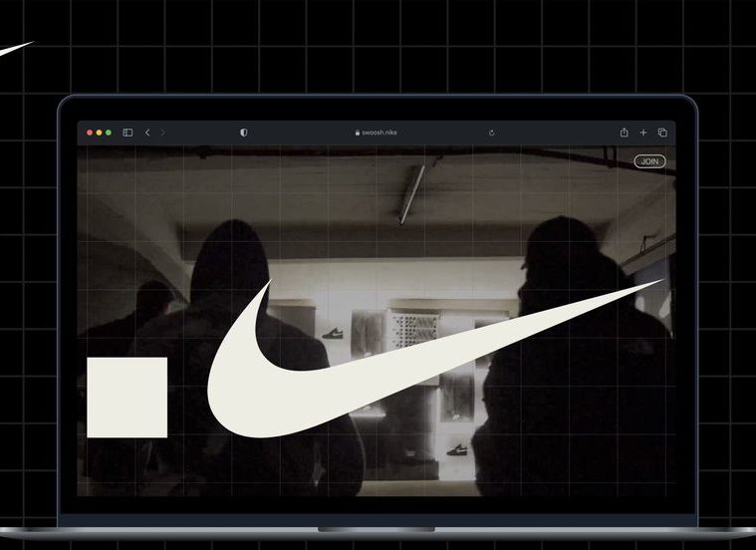Click the back navigation arrow
The width and height of the screenshot is (756, 550).
coord(147,133)
